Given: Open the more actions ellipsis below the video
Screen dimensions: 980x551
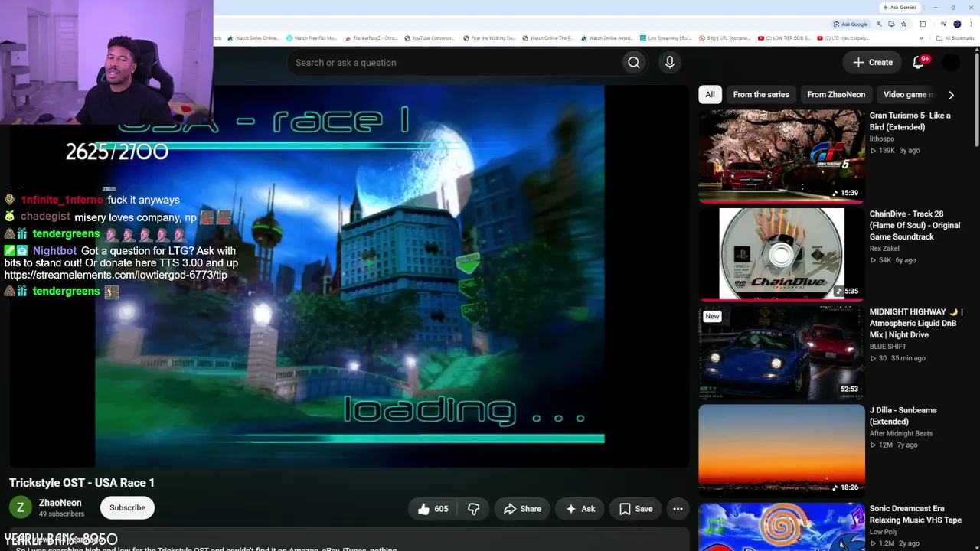Looking at the screenshot, I should pos(678,509).
